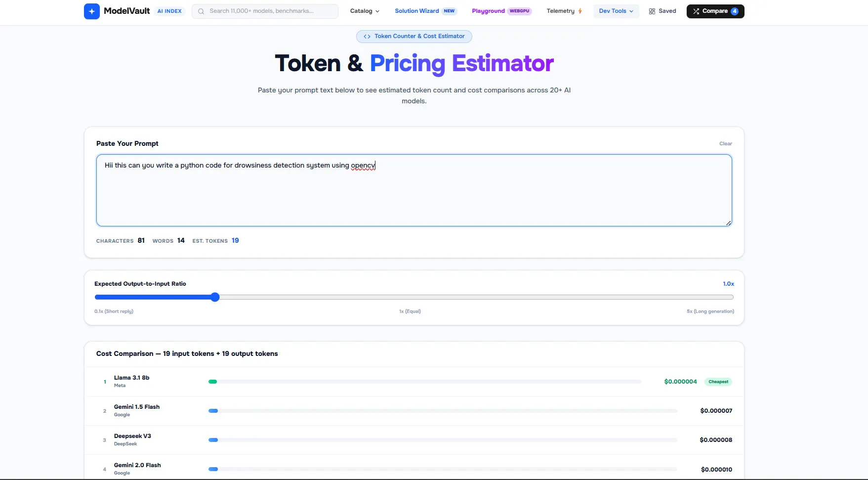This screenshot has height=480, width=868.
Task: Click the 1.0x ratio value label
Action: tap(728, 284)
